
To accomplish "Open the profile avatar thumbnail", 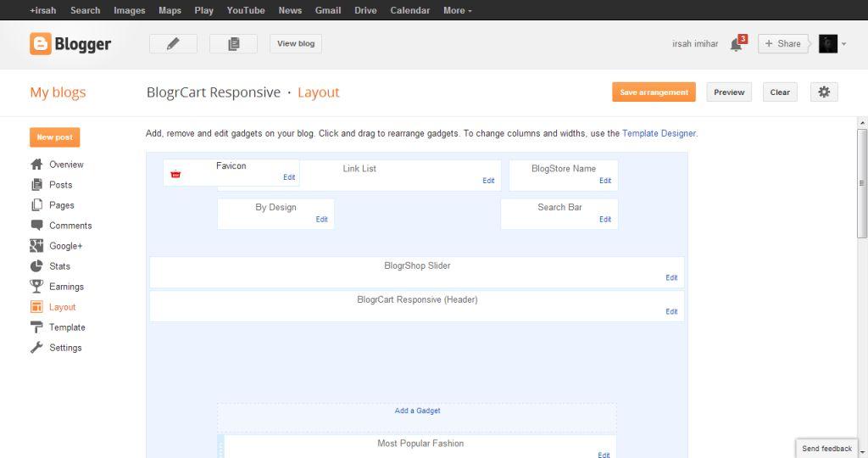I will pyautogui.click(x=828, y=44).
